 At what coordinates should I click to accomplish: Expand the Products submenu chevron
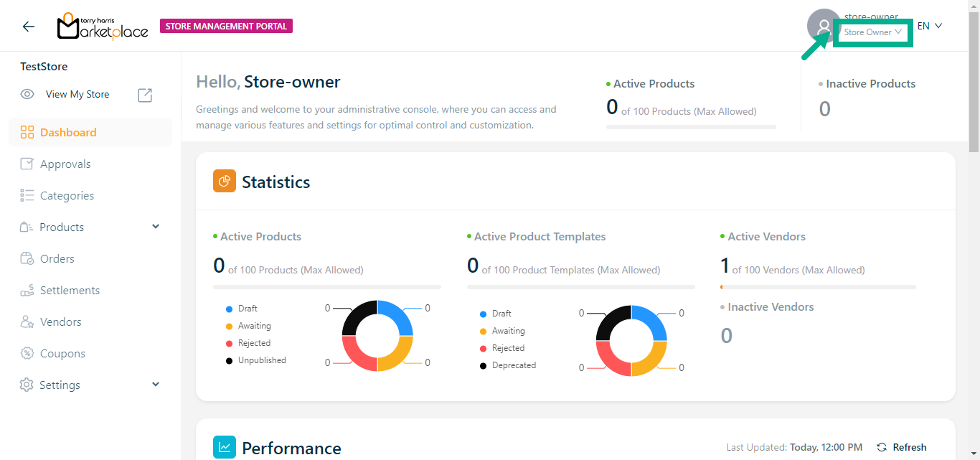point(156,227)
